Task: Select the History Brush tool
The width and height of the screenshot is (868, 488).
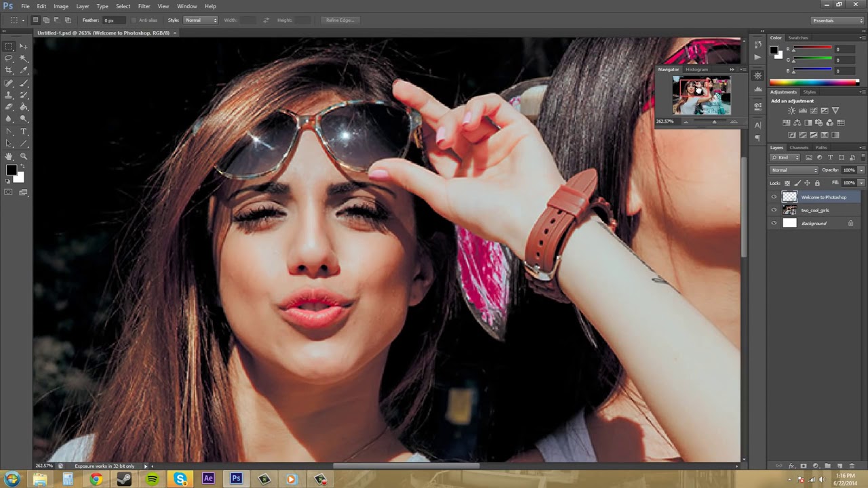Action: (23, 95)
